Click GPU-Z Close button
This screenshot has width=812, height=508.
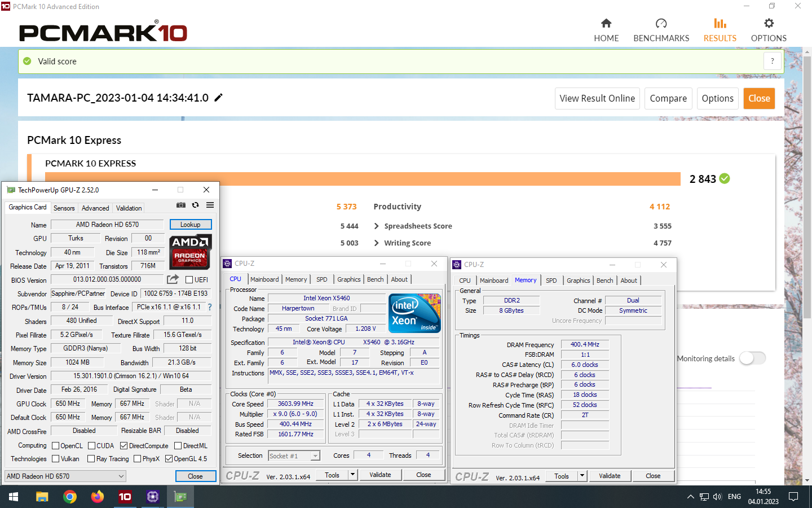coord(195,476)
